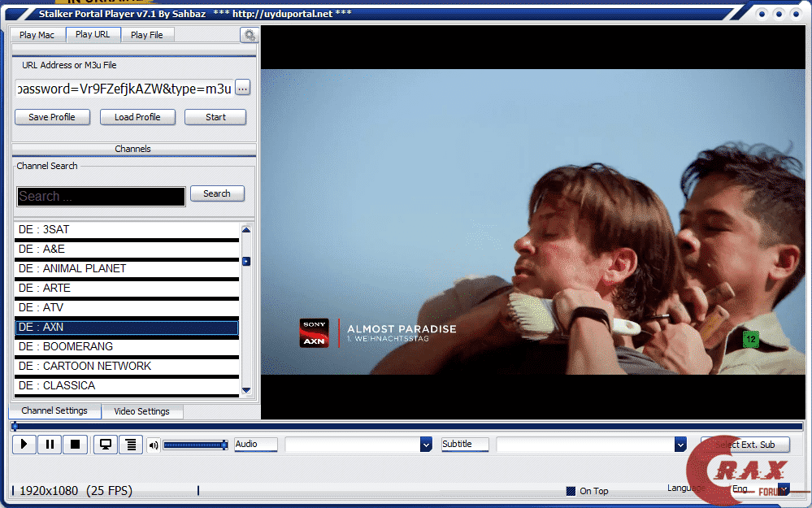Adjust the volume slider
The width and height of the screenshot is (812, 508).
coord(195,445)
